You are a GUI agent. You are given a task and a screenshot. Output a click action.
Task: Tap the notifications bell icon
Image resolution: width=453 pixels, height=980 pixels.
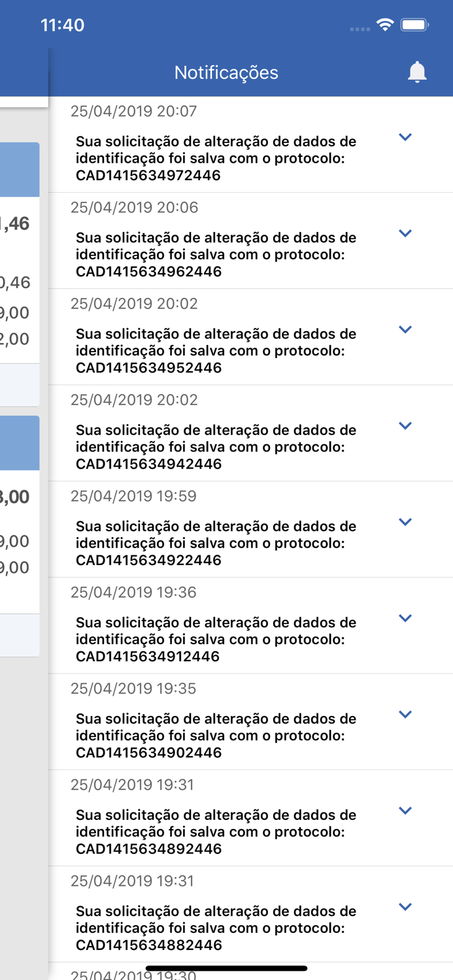(x=416, y=71)
